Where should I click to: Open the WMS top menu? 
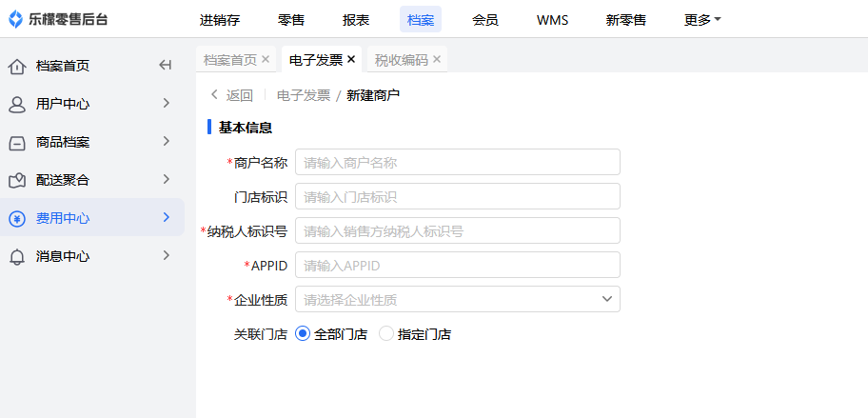pos(552,21)
